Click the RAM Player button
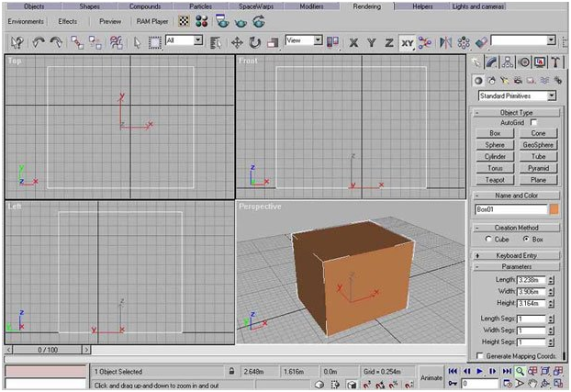The width and height of the screenshot is (571, 392). coord(152,21)
